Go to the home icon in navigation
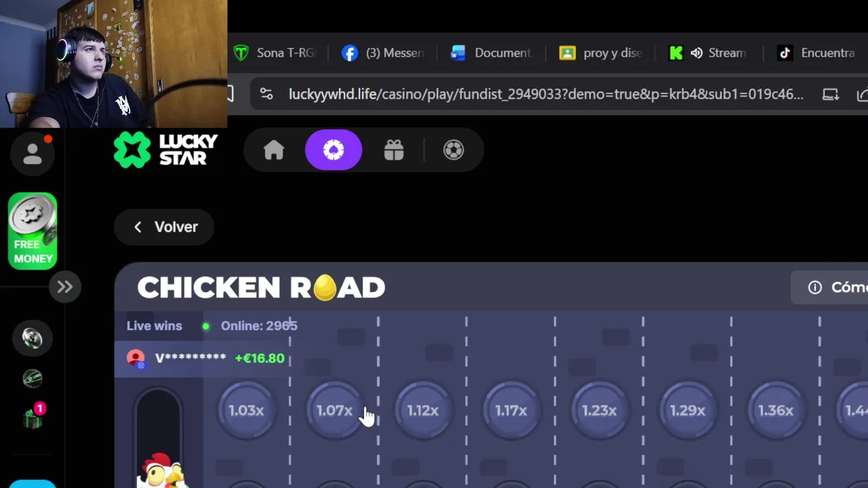The image size is (868, 488). point(274,150)
